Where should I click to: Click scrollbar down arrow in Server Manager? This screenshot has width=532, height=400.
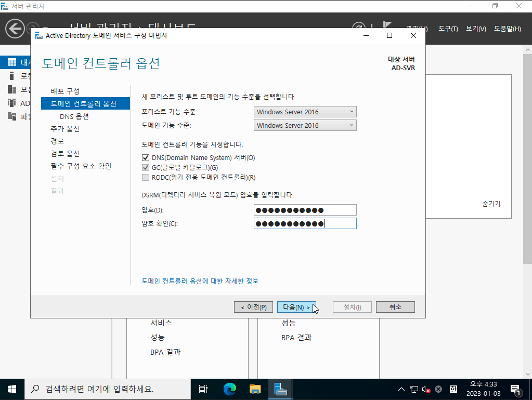pyautogui.click(x=527, y=374)
